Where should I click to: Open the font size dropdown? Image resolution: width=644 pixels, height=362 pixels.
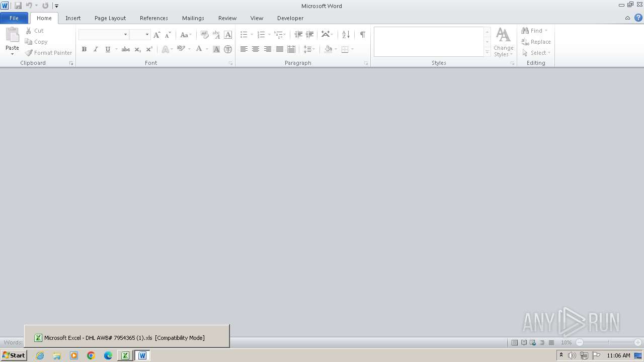pos(147,35)
